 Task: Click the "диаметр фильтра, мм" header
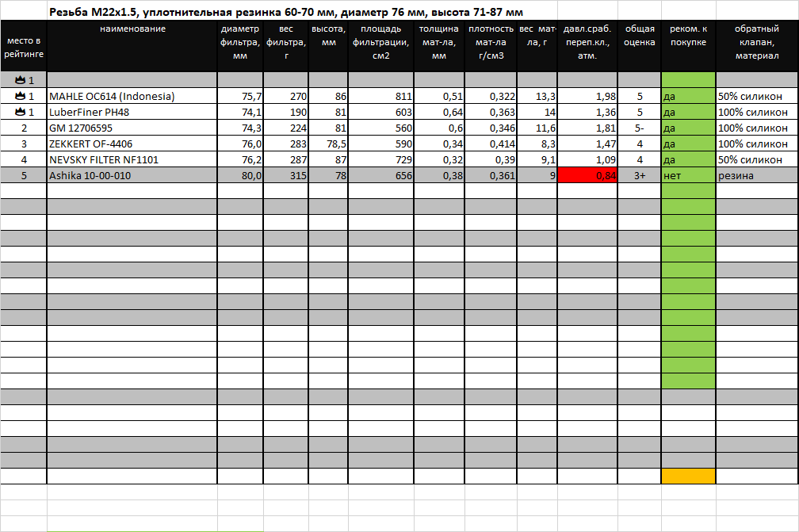coord(240,47)
